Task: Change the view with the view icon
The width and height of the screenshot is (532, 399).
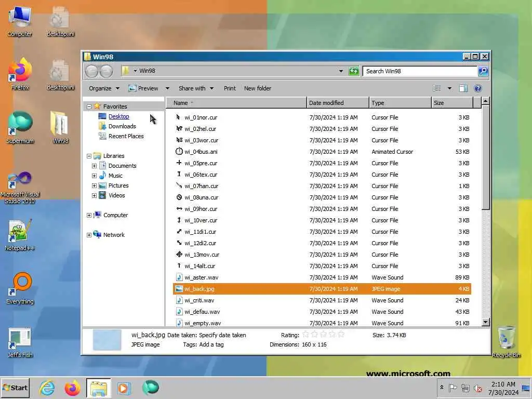Action: [436, 88]
